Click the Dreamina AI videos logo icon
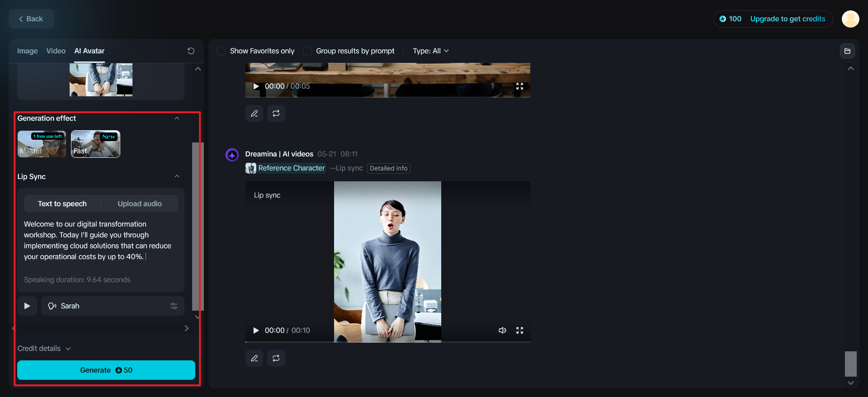The width and height of the screenshot is (868, 397). coord(232,155)
